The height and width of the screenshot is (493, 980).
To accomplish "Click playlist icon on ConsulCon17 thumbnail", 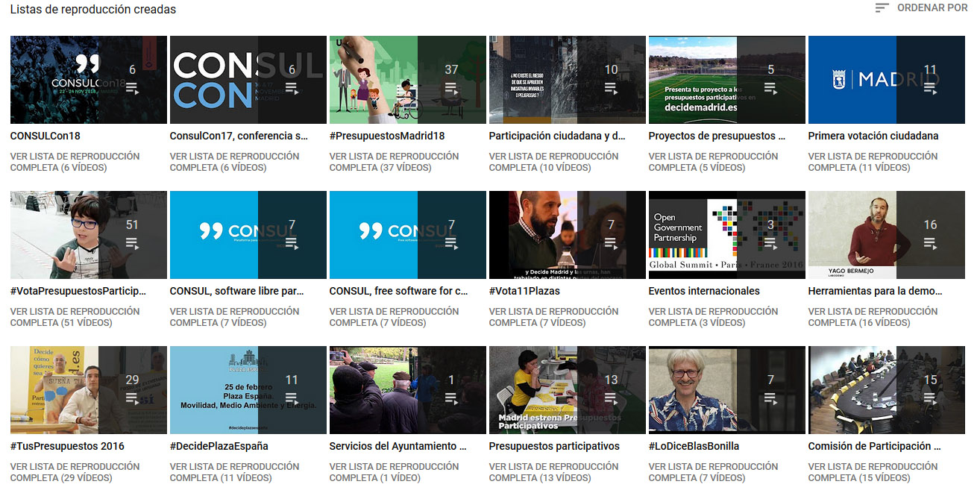I will pos(292,88).
